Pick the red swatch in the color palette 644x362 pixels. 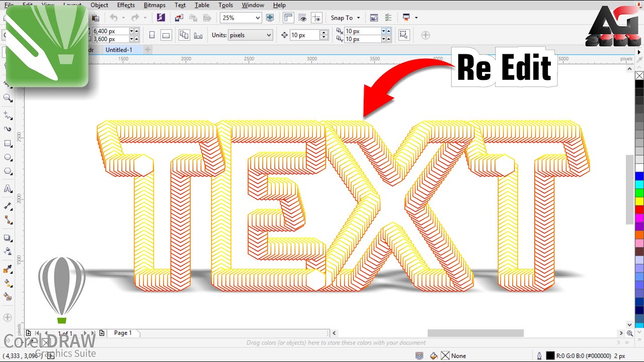[x=639, y=209]
